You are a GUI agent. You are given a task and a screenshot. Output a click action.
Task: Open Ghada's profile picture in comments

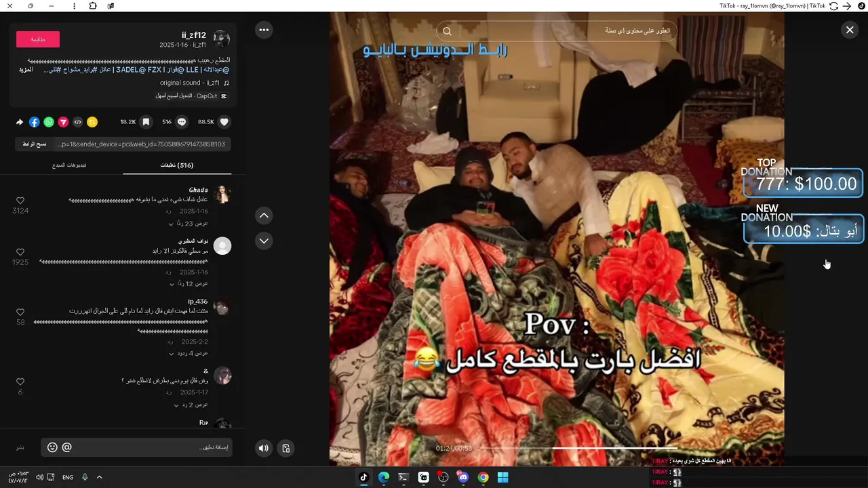222,195
